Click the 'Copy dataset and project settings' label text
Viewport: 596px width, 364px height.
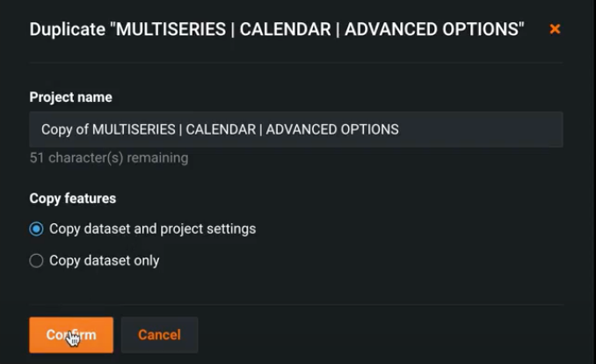[152, 229]
